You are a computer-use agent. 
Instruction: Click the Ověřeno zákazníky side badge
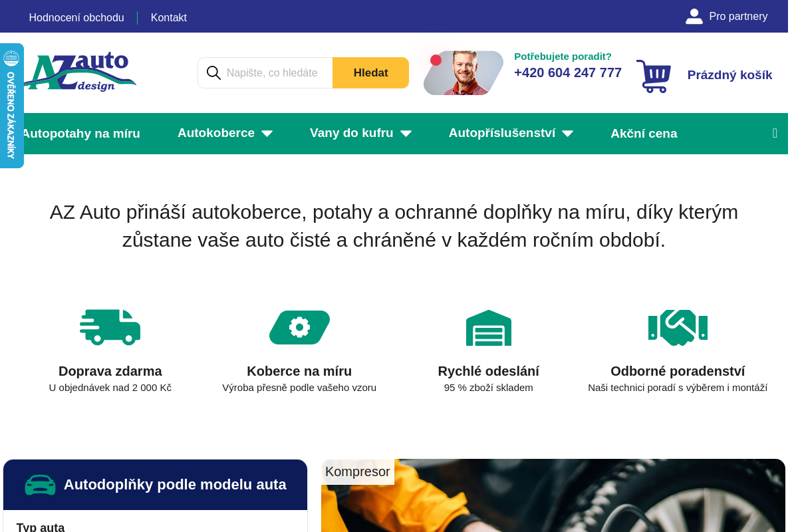pyautogui.click(x=11, y=105)
